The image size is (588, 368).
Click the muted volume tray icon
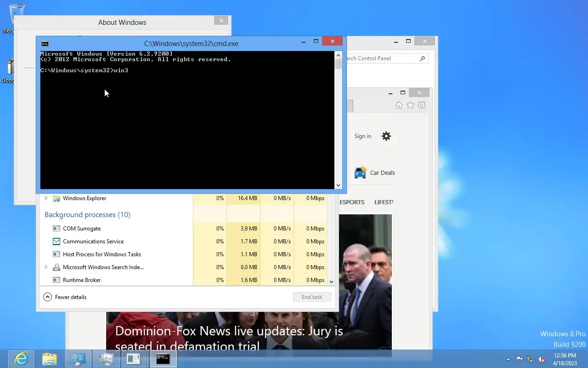(542, 359)
